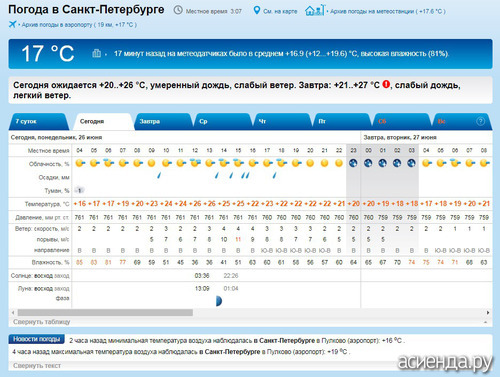Image resolution: width=500 pixels, height=377 pixels.
Task: Click the fog value 1 badge
Action: click(x=79, y=190)
